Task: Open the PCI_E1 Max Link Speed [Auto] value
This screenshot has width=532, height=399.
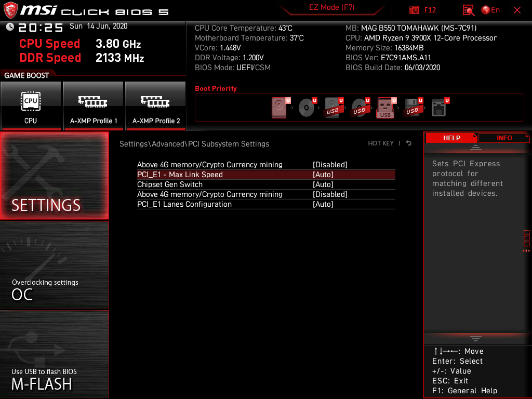Action: click(323, 175)
